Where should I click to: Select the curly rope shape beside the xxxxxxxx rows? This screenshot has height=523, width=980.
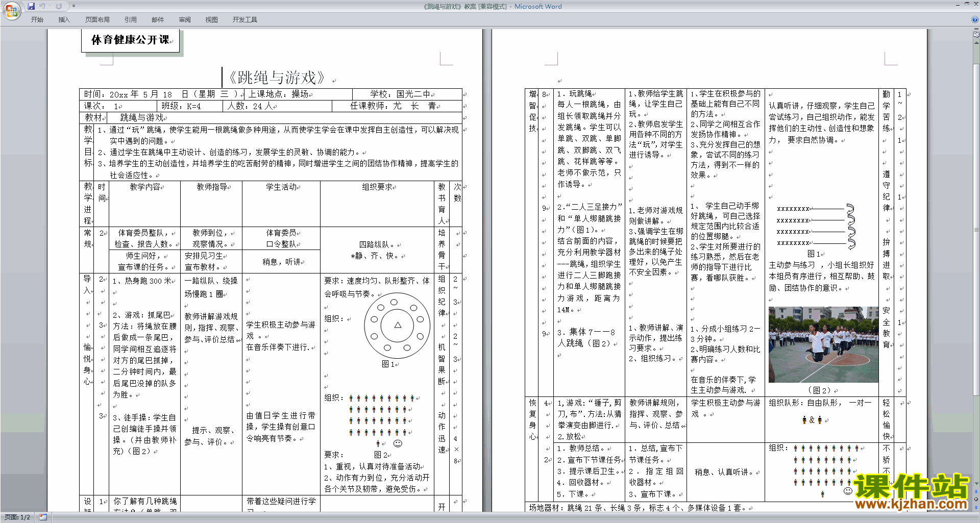(850, 226)
